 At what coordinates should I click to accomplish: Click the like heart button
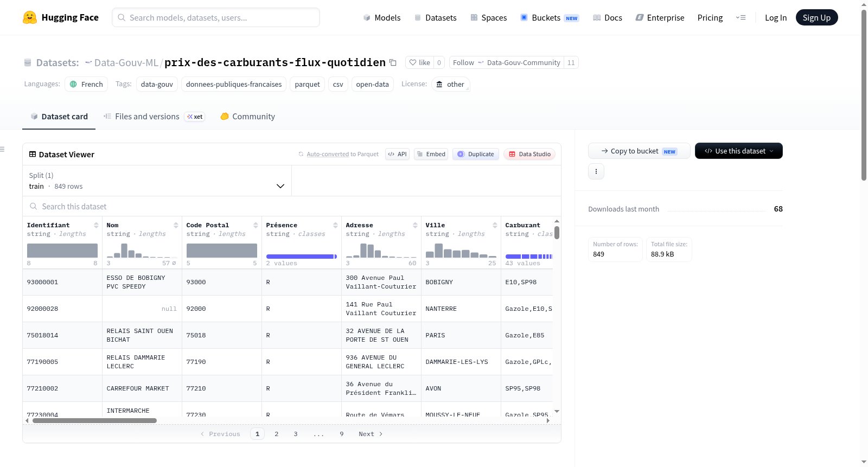point(419,62)
